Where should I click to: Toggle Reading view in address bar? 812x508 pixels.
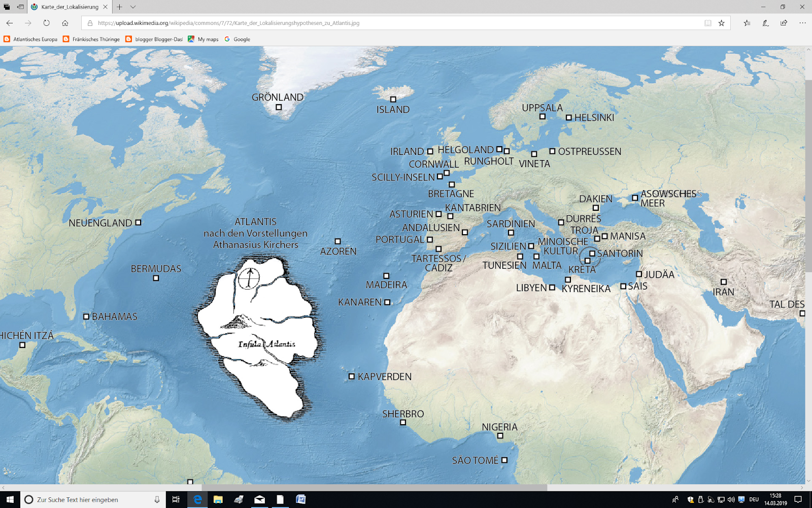click(x=707, y=23)
